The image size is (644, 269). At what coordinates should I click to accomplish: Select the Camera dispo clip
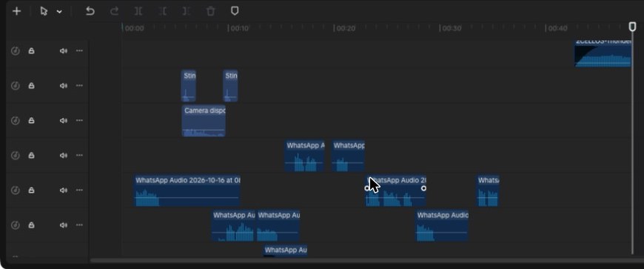pos(204,121)
